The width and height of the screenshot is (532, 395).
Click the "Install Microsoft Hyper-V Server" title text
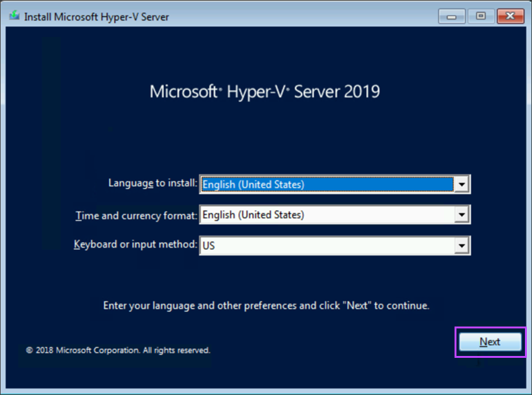coord(97,17)
